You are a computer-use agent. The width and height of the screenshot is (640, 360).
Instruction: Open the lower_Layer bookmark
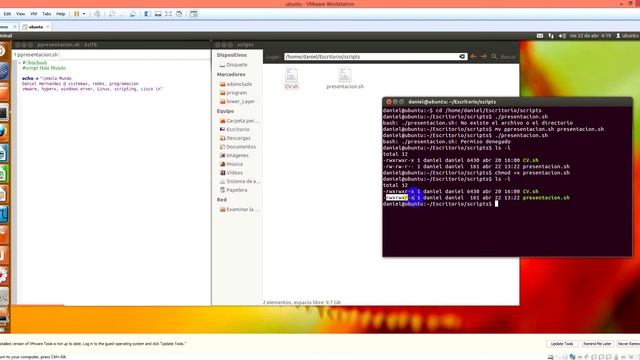(237, 101)
